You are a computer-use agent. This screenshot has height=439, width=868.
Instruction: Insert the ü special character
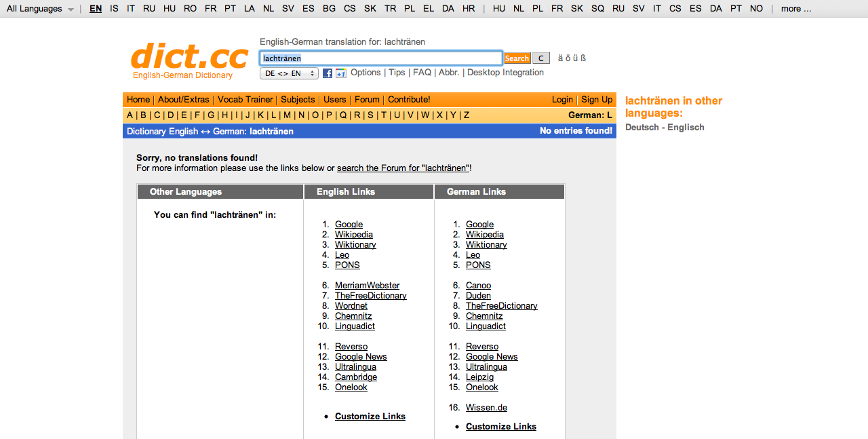[x=575, y=58]
